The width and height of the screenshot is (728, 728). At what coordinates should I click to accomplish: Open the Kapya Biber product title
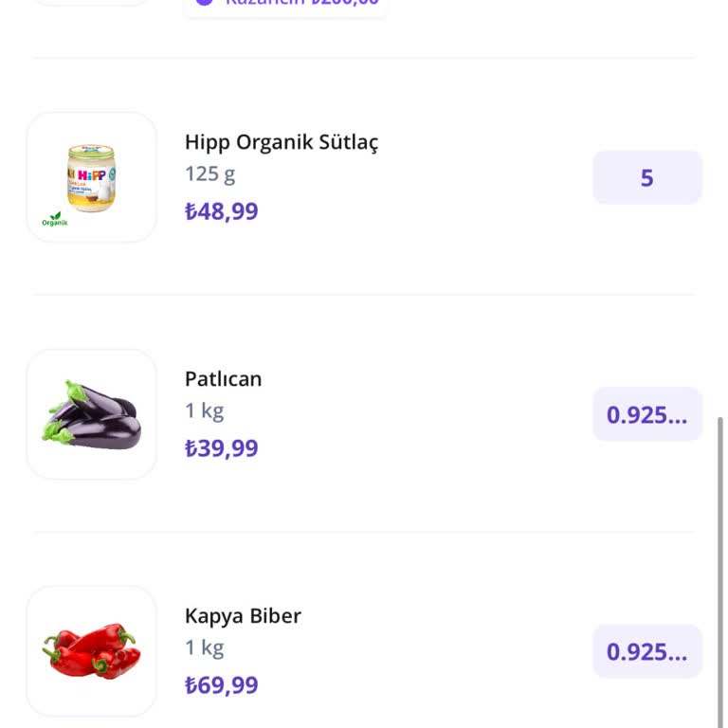tap(243, 616)
